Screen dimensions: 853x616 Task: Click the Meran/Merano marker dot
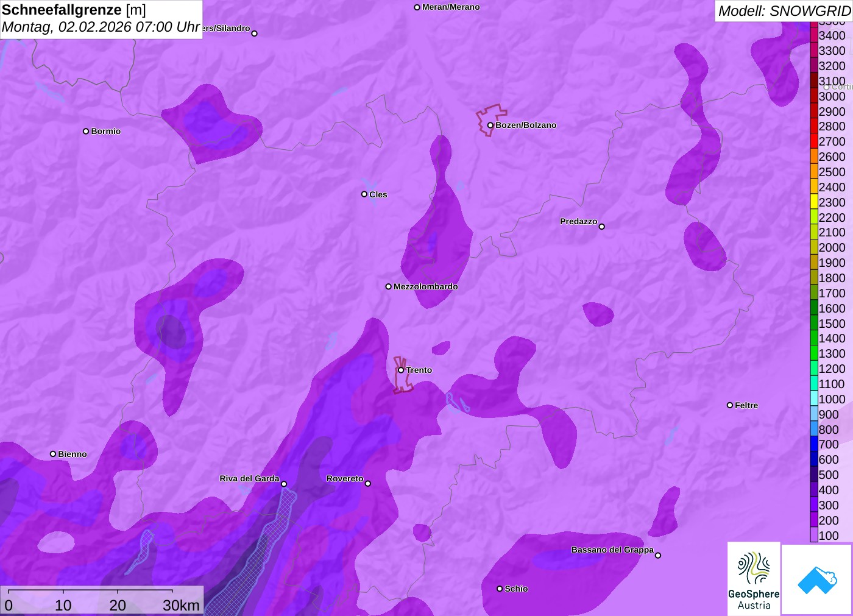tap(417, 7)
